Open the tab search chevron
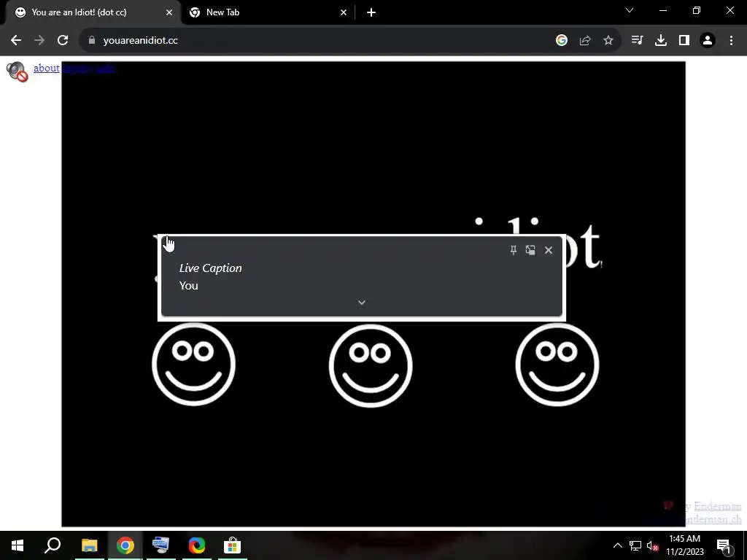 (630, 10)
